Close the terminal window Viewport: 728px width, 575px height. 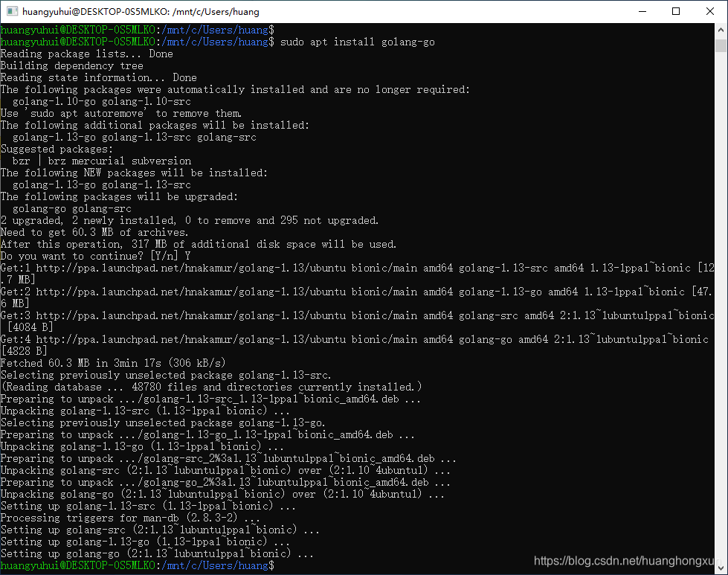tap(710, 11)
